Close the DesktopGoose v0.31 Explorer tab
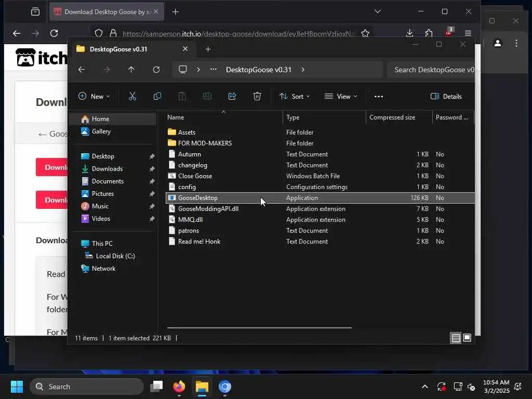 pos(185,49)
